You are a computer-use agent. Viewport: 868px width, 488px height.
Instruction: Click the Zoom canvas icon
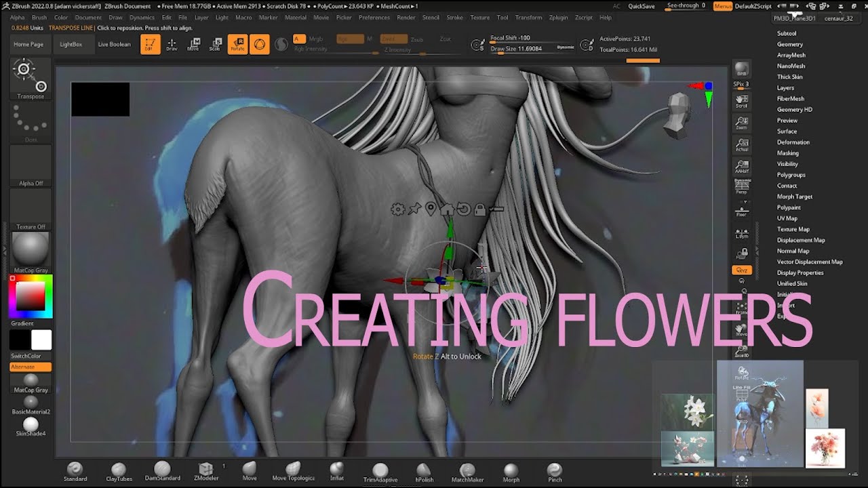(742, 123)
